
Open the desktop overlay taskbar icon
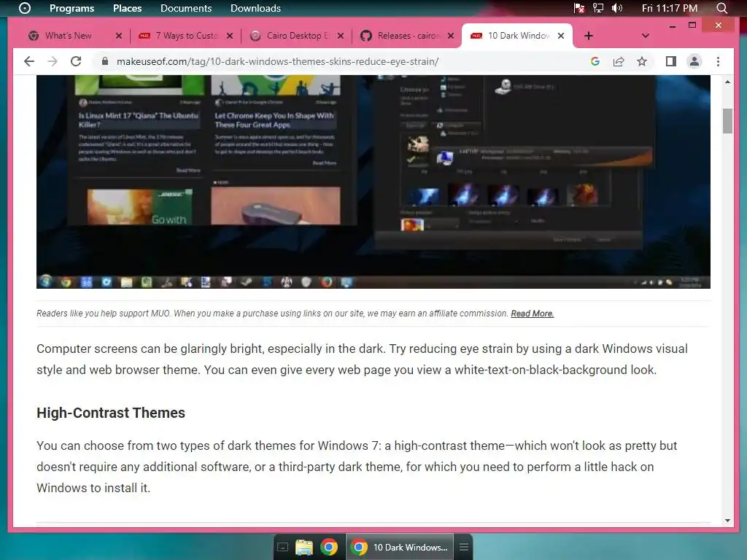[282, 547]
